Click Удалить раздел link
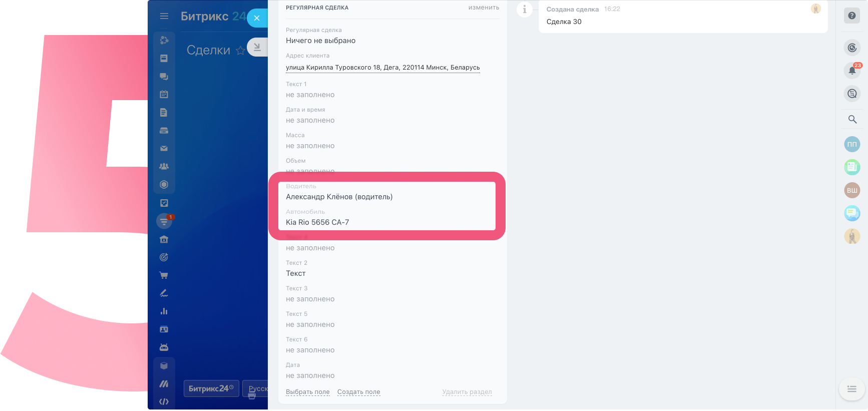This screenshot has height=411, width=868. 467,392
